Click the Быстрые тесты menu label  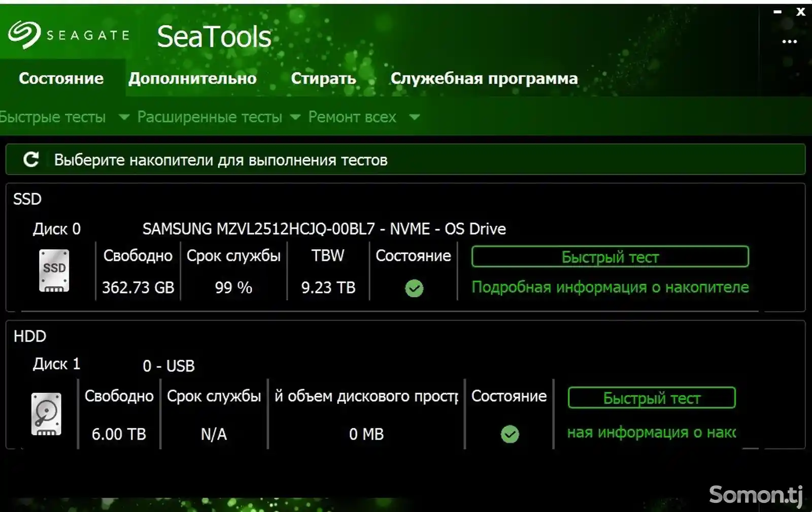52,117
